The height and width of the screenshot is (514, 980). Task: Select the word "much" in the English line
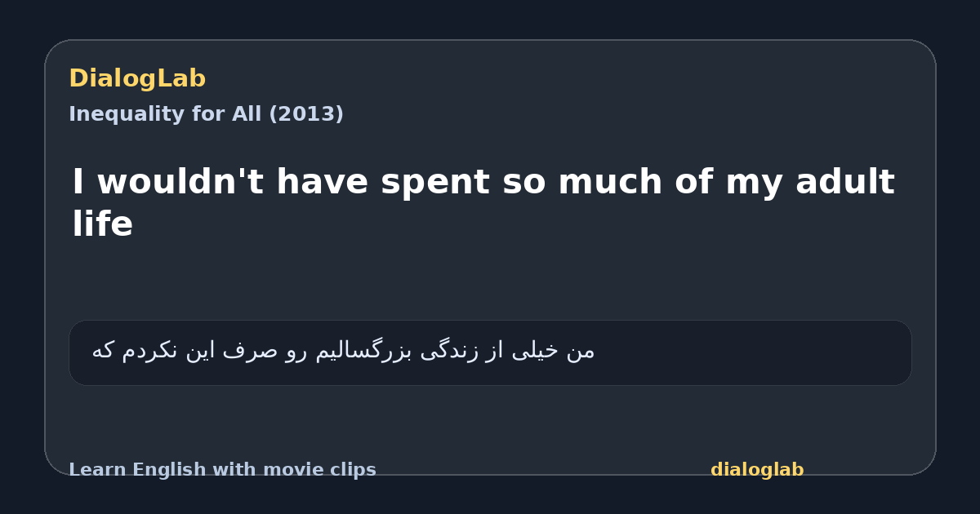611,181
